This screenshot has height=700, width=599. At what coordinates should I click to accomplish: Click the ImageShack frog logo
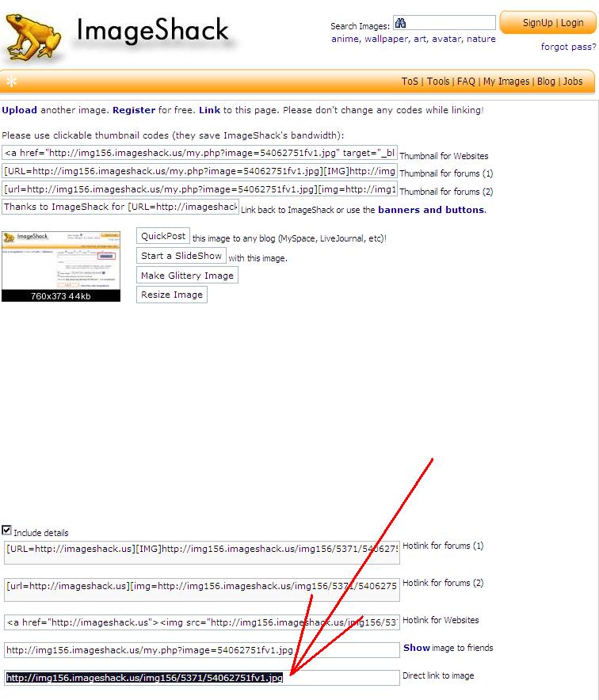tap(33, 38)
